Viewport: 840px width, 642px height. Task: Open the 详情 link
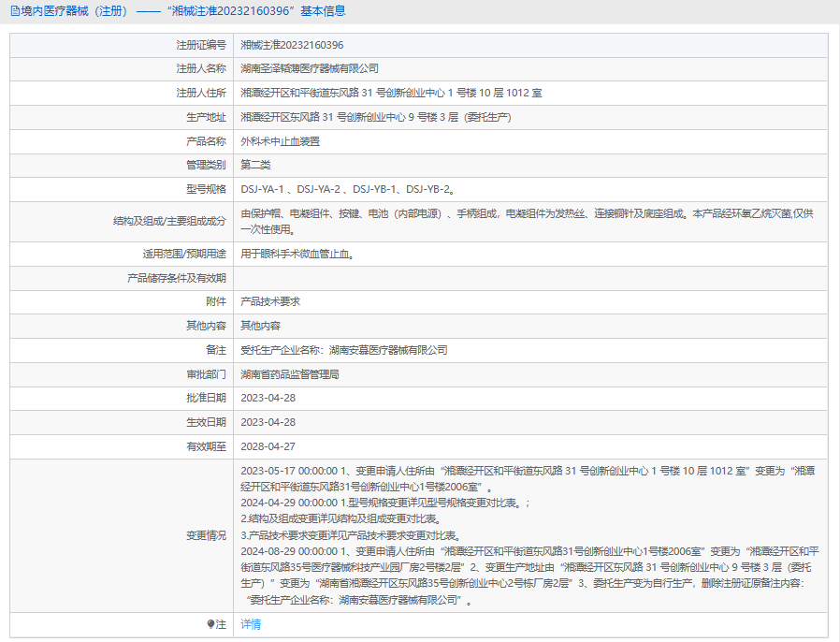point(251,624)
